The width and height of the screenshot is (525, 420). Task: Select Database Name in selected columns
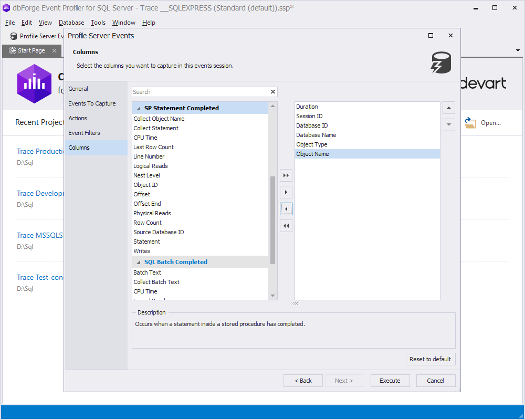coord(367,135)
